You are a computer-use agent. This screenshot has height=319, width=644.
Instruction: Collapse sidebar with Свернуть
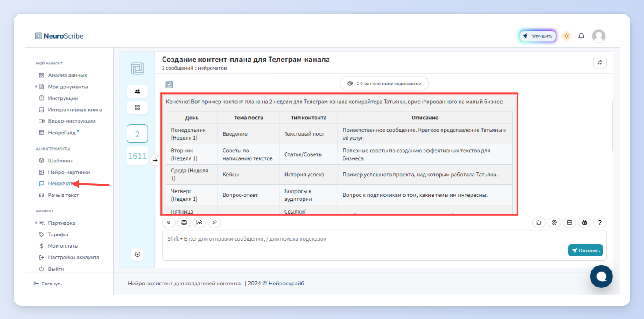[48, 284]
